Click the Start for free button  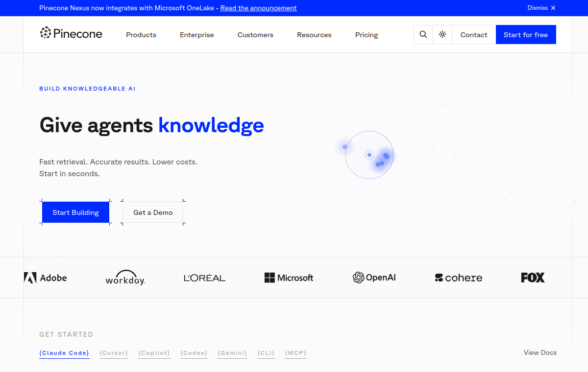coord(526,35)
